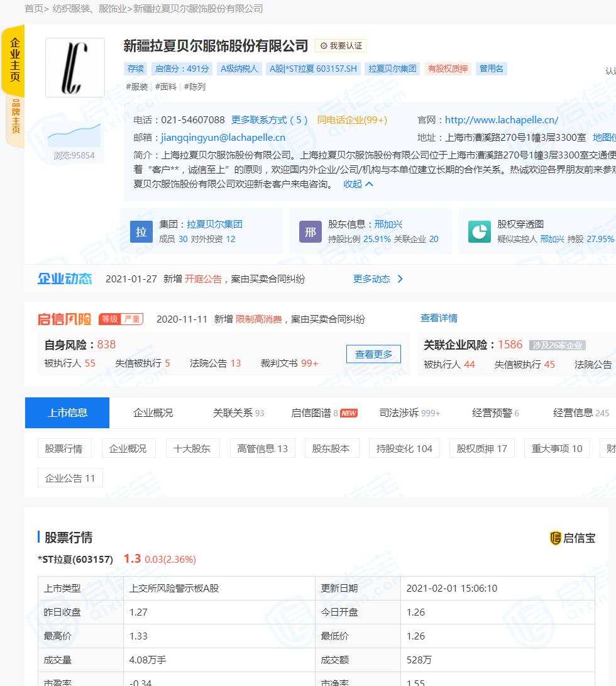The height and width of the screenshot is (686, 616).
Task: Open the lachapelle.cn website link
Action: coord(502,120)
